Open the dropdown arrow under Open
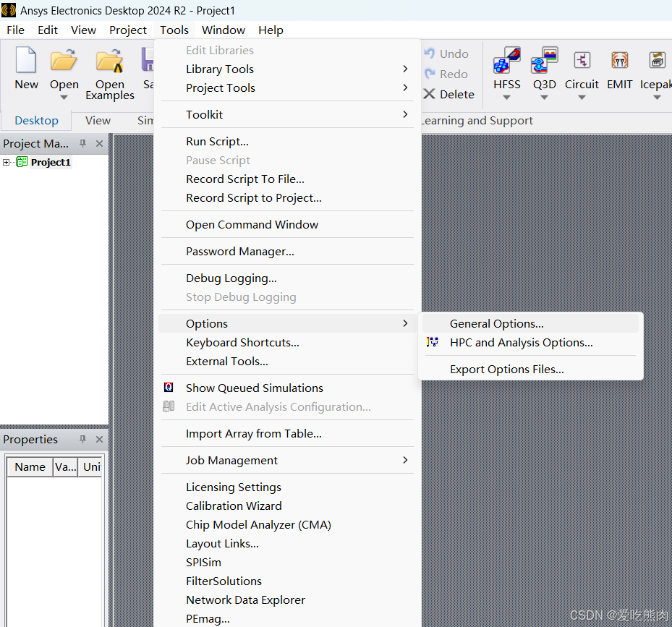The height and width of the screenshot is (627, 672). 64,98
